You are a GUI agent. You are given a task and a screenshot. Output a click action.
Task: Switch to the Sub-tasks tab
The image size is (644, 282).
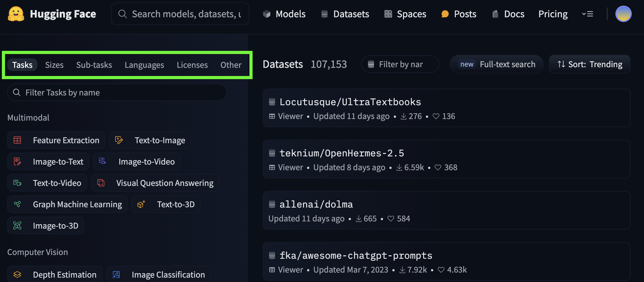pyautogui.click(x=94, y=65)
